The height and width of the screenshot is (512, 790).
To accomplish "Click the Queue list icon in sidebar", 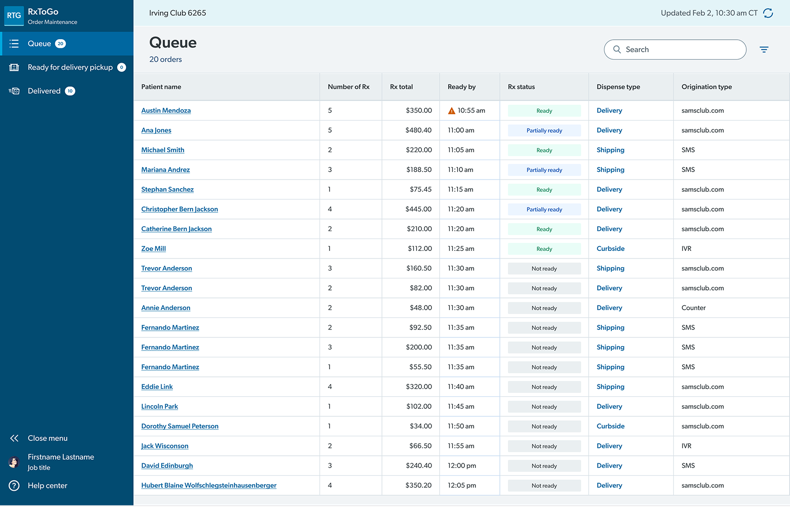I will point(14,44).
